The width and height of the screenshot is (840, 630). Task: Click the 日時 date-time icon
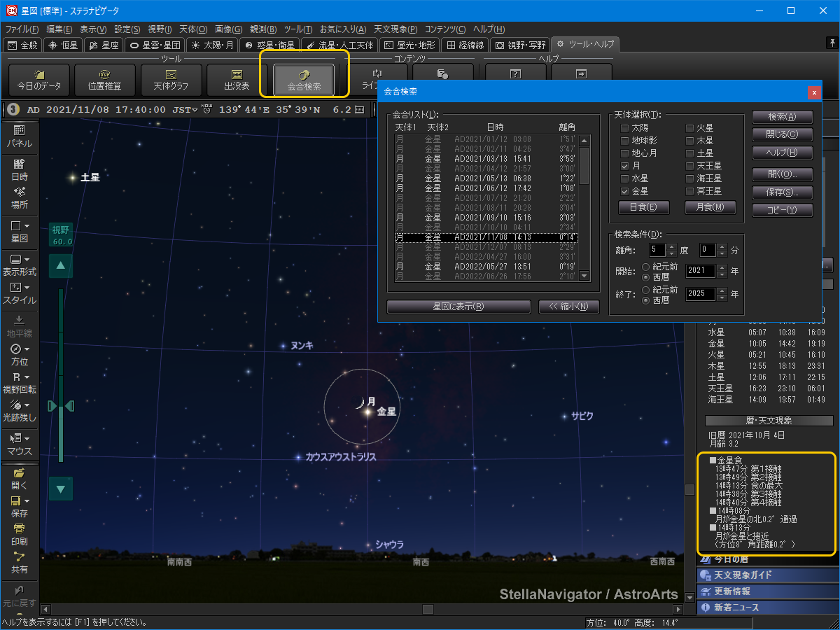coord(19,169)
